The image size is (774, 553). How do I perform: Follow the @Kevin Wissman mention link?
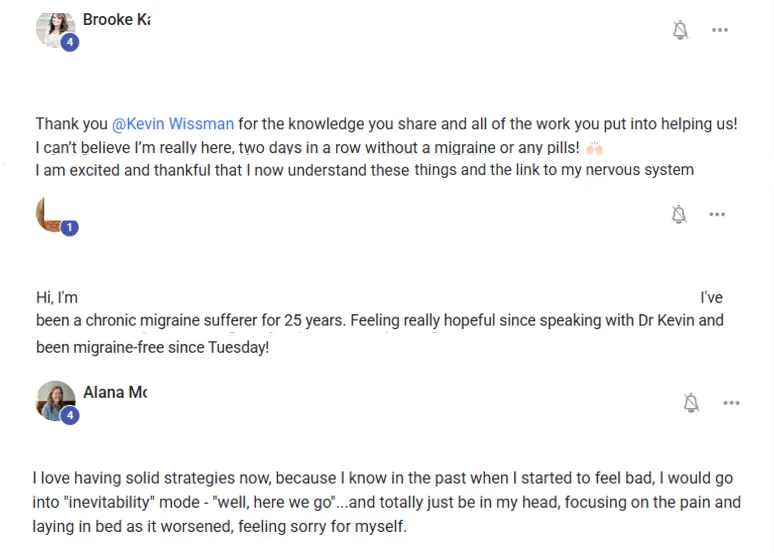173,123
